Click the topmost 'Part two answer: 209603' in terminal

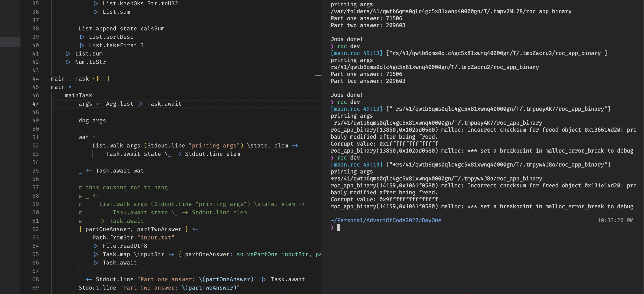pos(368,25)
